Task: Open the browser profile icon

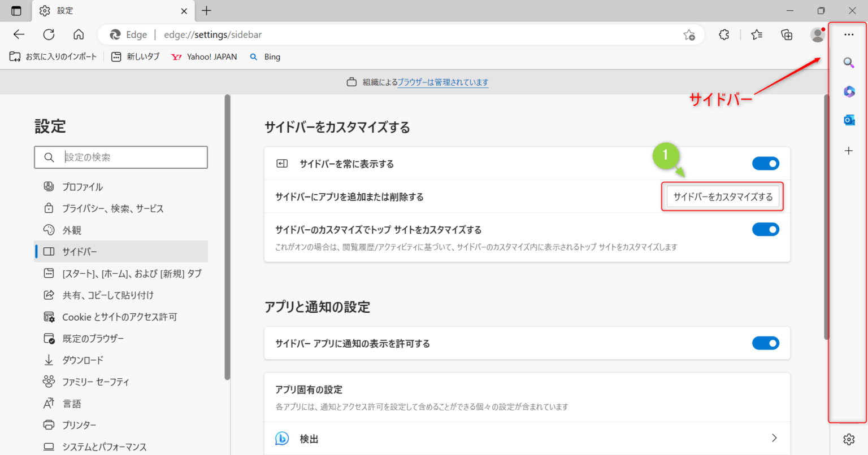Action: 817,34
